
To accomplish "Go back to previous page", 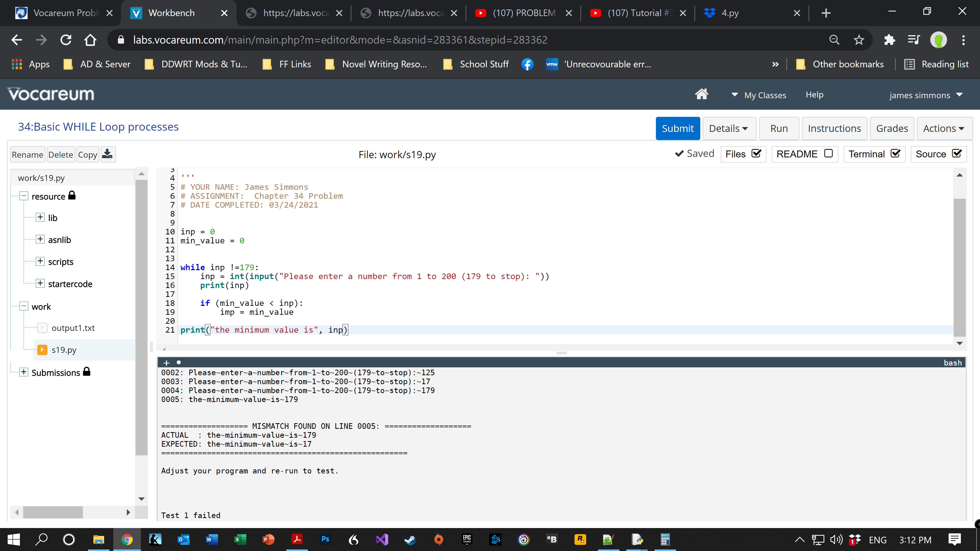I will pos(17,40).
